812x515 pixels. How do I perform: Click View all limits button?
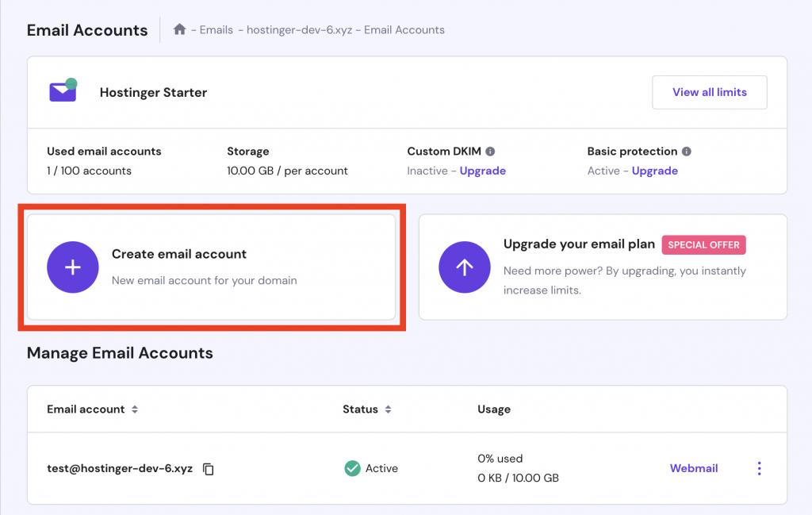pyautogui.click(x=709, y=92)
